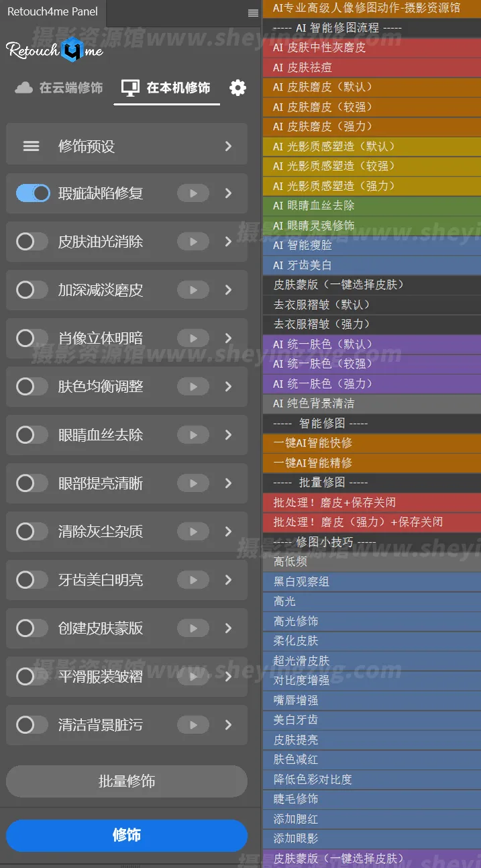Switch on 牙齿美白明亮
The image size is (481, 868).
point(33,580)
